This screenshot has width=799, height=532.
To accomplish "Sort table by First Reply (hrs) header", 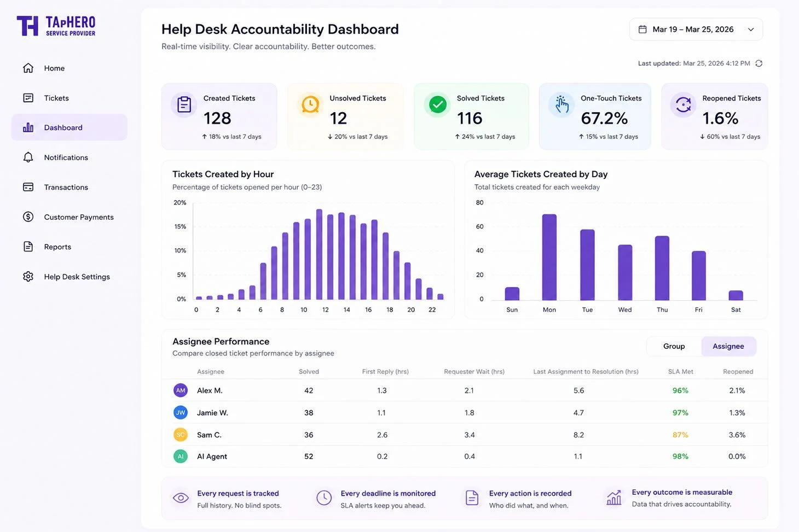I will tap(385, 372).
